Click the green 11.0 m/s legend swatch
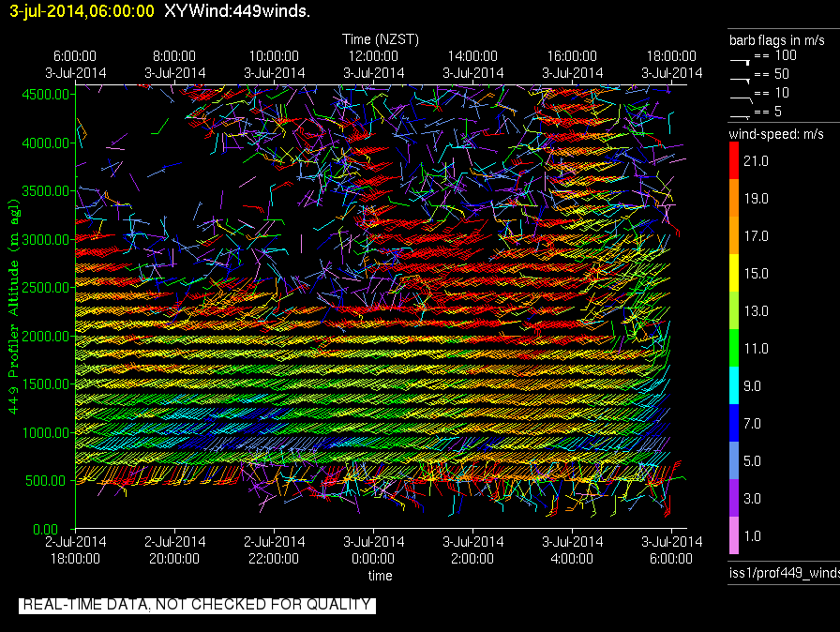The image size is (840, 632). click(x=734, y=348)
